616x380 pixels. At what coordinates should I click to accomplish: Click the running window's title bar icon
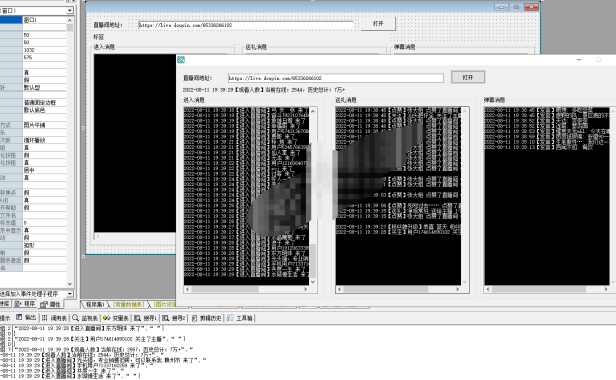pos(181,60)
